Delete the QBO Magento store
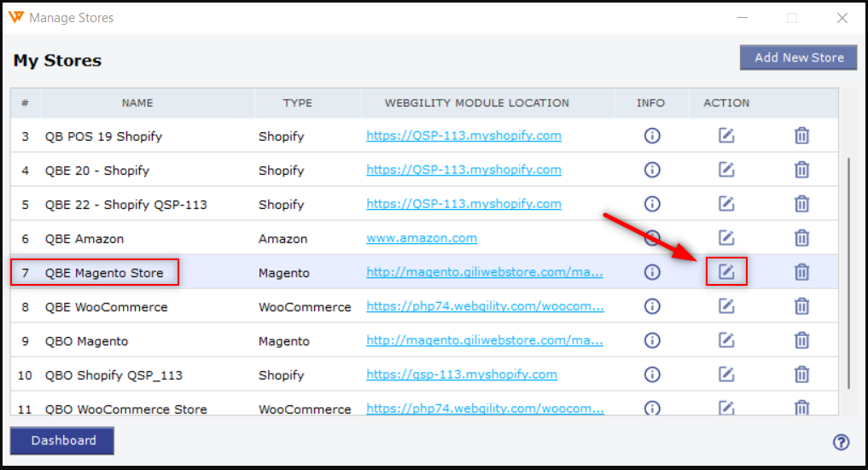868x470 pixels. point(801,340)
